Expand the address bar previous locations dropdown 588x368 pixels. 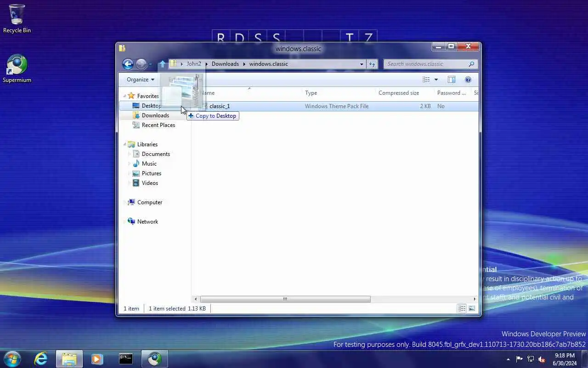pyautogui.click(x=362, y=64)
